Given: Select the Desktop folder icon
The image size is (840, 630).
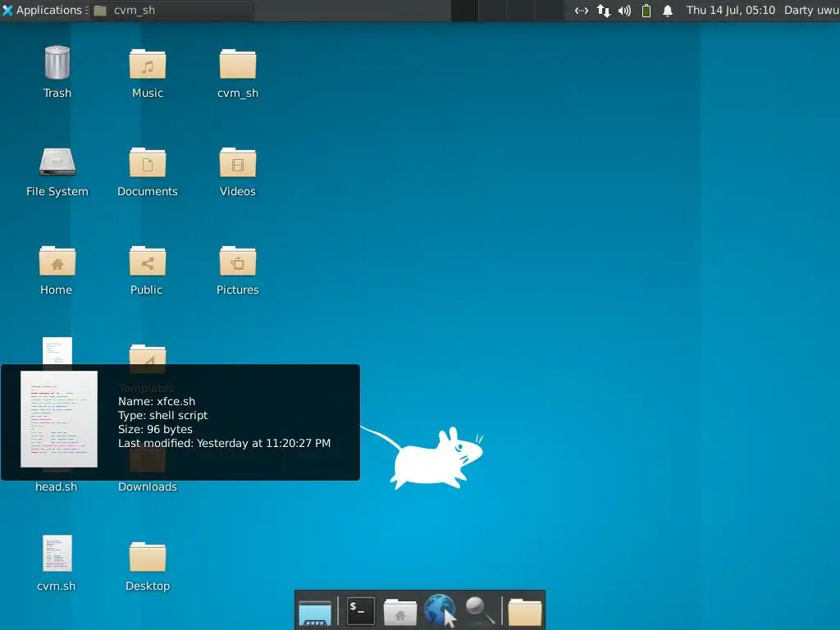Looking at the screenshot, I should coord(148,557).
